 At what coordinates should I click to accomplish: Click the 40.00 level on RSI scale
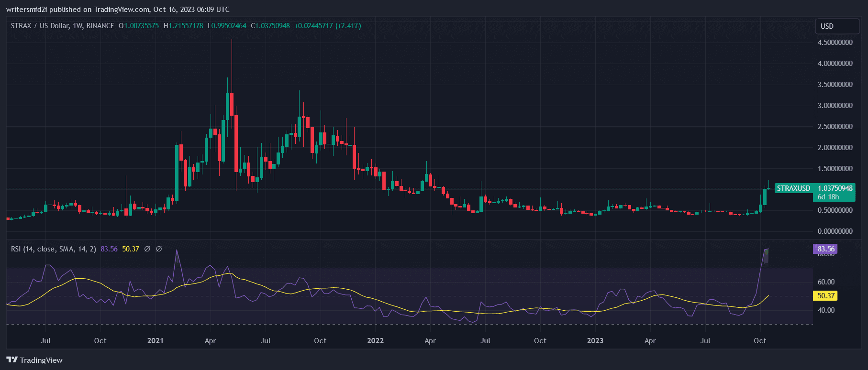tap(826, 310)
